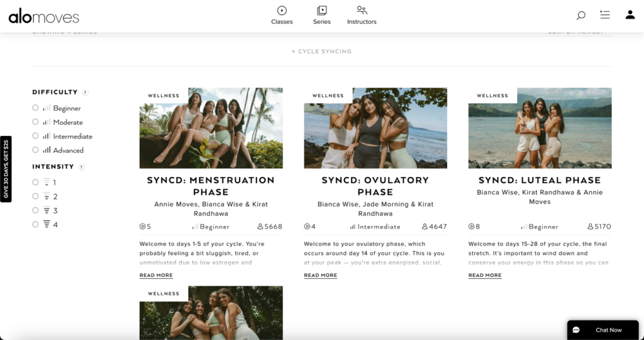The height and width of the screenshot is (340, 644).
Task: Open the Ovulatory Phase series thumbnail
Action: click(375, 128)
